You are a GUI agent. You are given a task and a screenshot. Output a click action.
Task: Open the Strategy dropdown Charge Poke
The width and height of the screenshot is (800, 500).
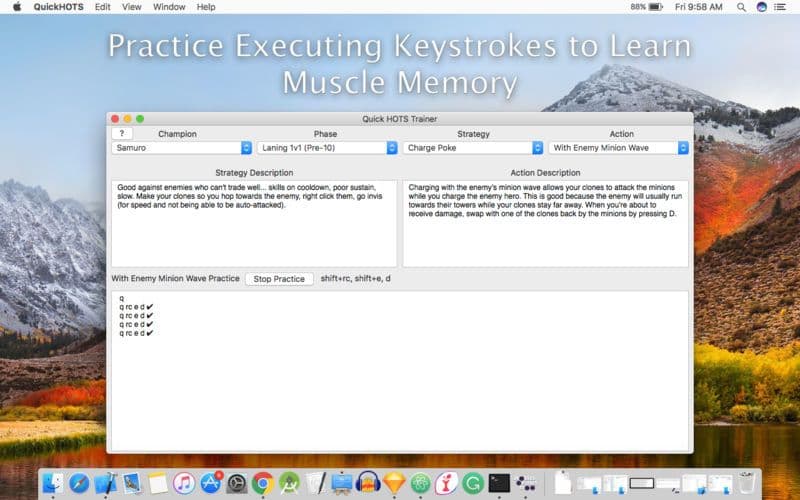click(473, 148)
